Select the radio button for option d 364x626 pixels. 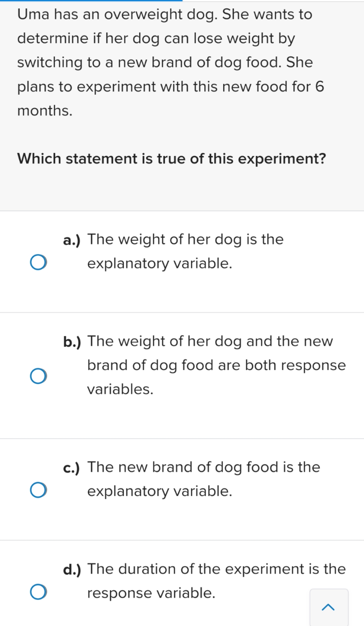38,592
